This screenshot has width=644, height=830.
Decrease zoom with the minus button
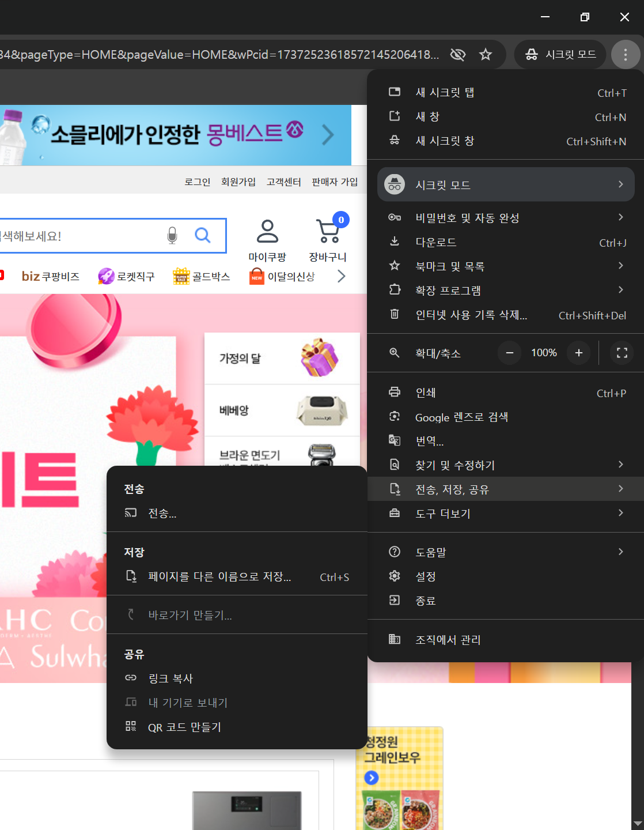point(510,353)
